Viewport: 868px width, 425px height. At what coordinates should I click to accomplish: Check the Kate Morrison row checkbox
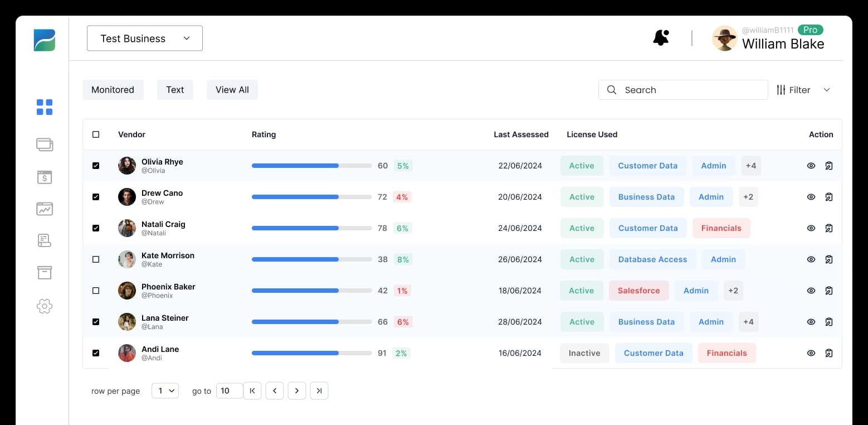point(95,259)
